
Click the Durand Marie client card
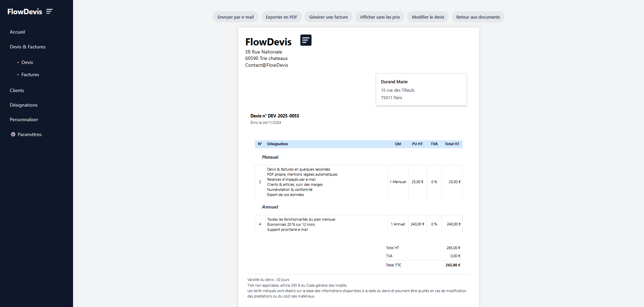(x=421, y=89)
